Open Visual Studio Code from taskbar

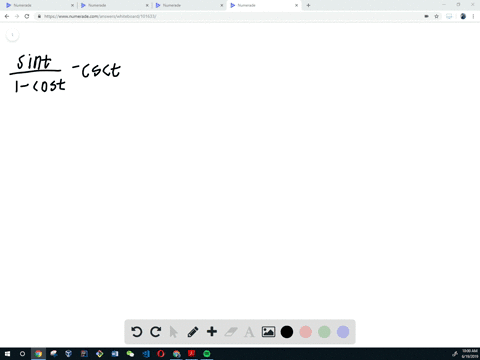click(x=146, y=354)
